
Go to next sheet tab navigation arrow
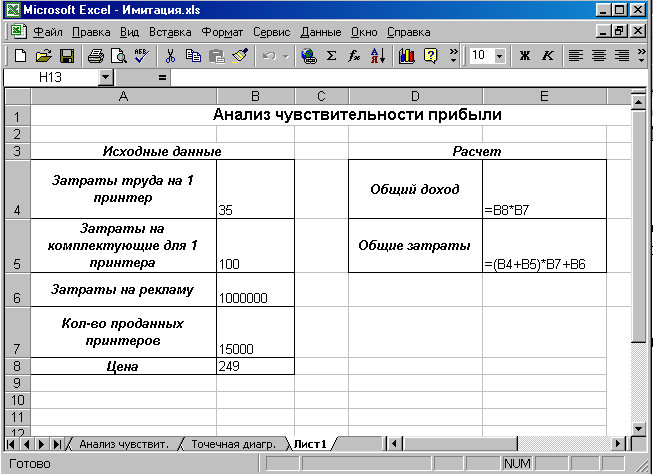point(42,444)
